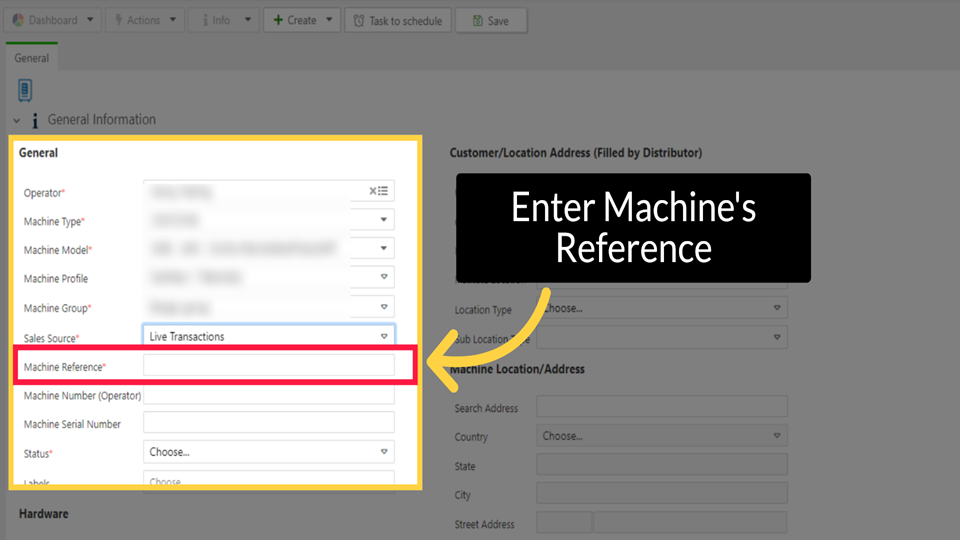Click the Machine Serial Number field
960x540 pixels.
click(x=268, y=424)
